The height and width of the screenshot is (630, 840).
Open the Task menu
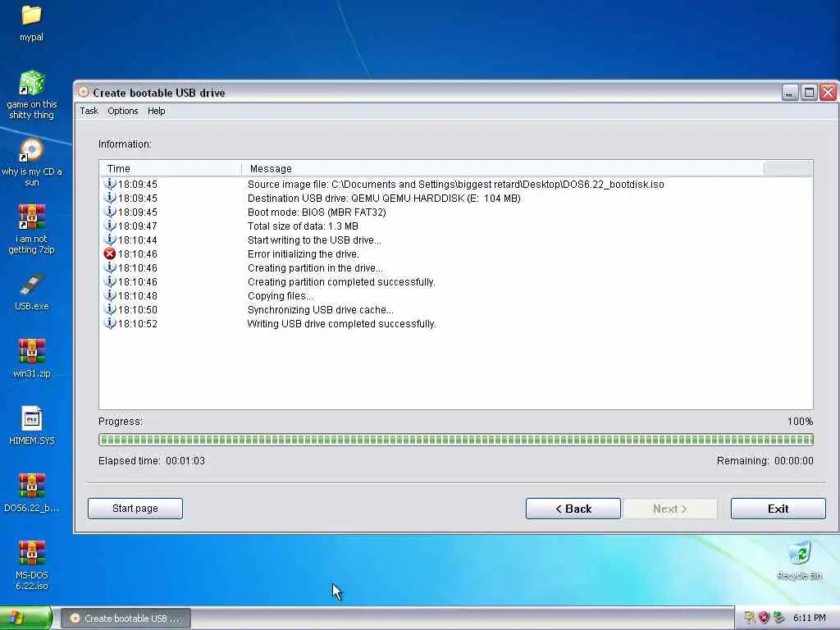tap(89, 111)
